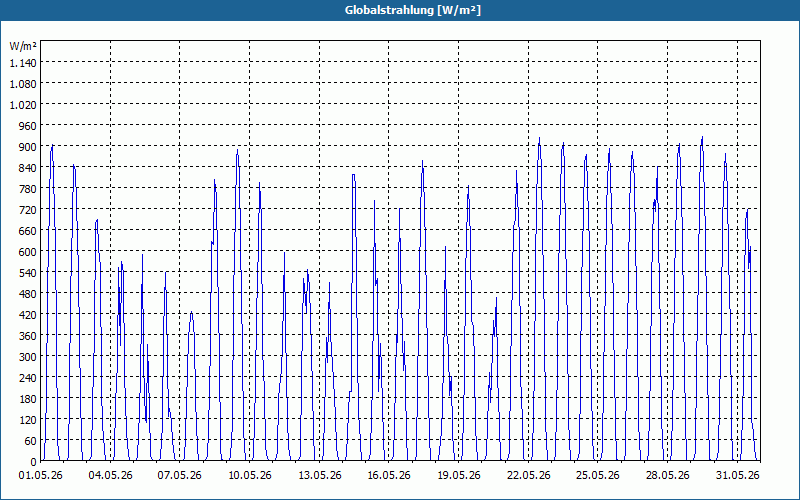Click the 720 y-axis value
Screen dimensions: 800x500
[x=28, y=210]
